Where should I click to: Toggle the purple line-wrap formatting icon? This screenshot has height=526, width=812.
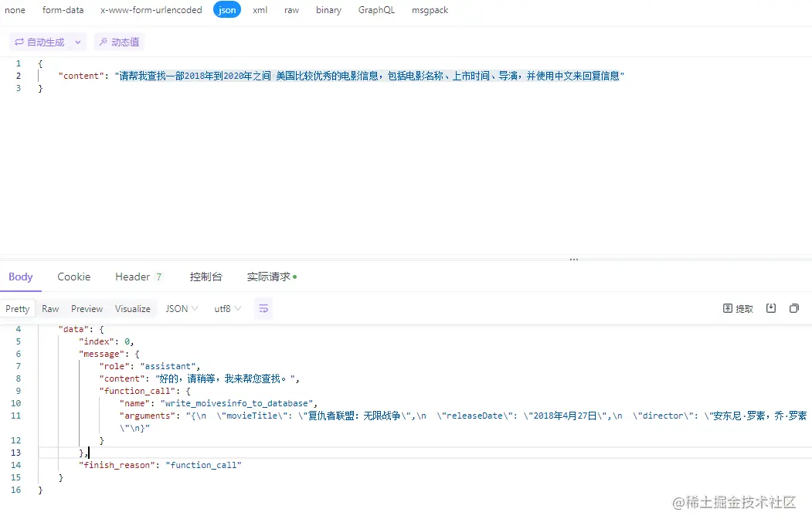[263, 308]
